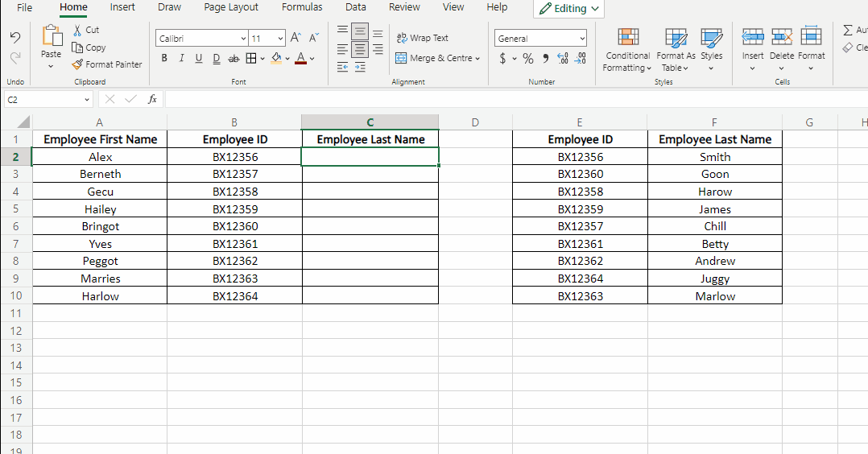Screen dimensions: 868x454
Task: Click Merge & Centre
Action: [x=434, y=58]
